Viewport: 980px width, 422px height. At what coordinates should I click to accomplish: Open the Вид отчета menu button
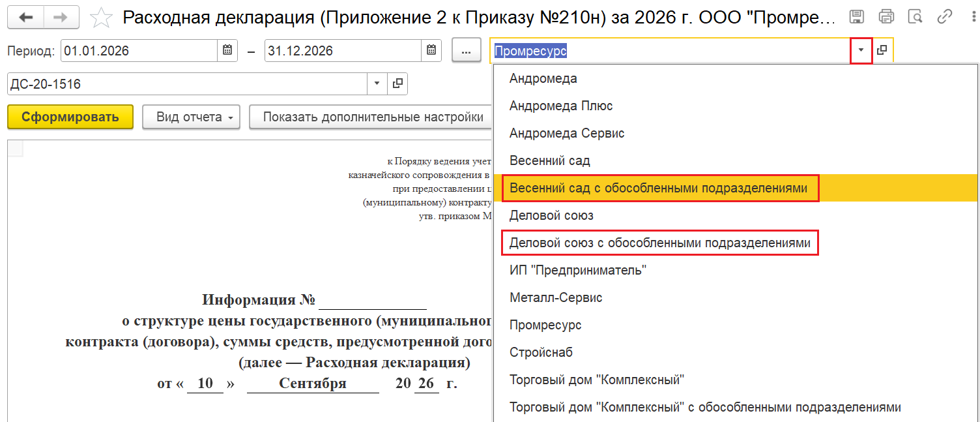(191, 117)
